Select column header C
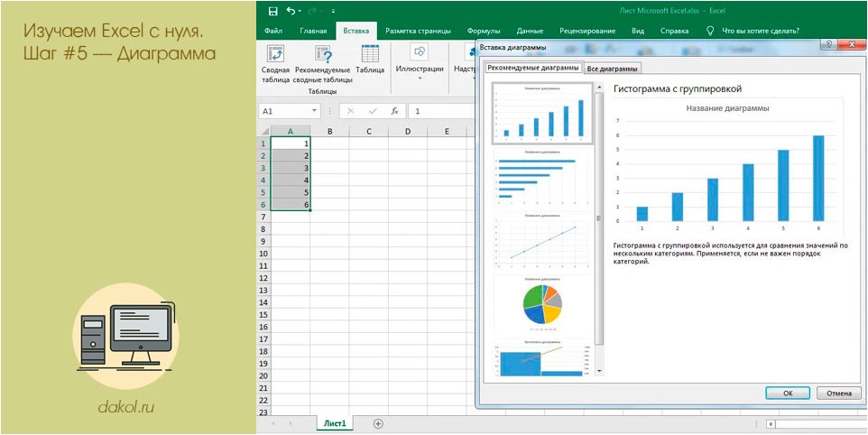868x435 pixels. click(x=368, y=131)
